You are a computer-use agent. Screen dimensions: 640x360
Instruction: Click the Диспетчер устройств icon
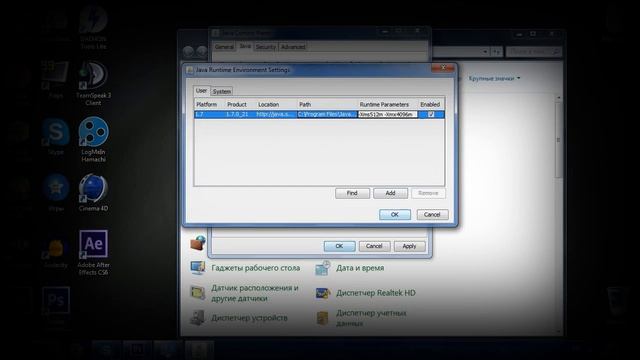(198, 318)
